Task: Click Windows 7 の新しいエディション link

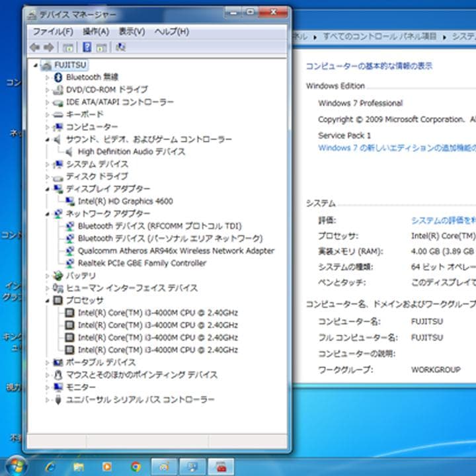Action: coord(397,147)
